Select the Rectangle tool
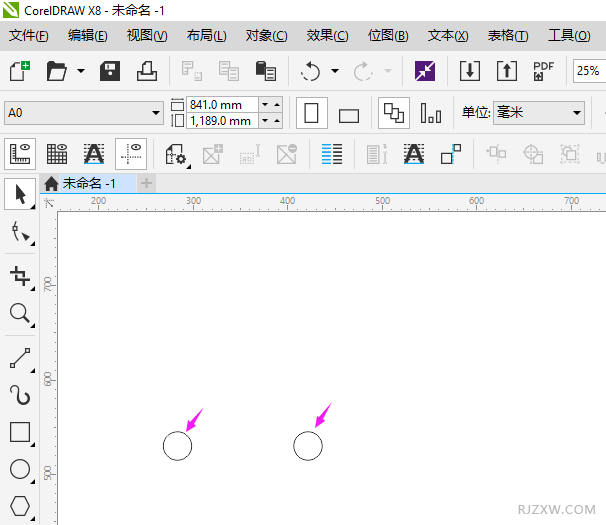The image size is (606, 525). coord(20,432)
